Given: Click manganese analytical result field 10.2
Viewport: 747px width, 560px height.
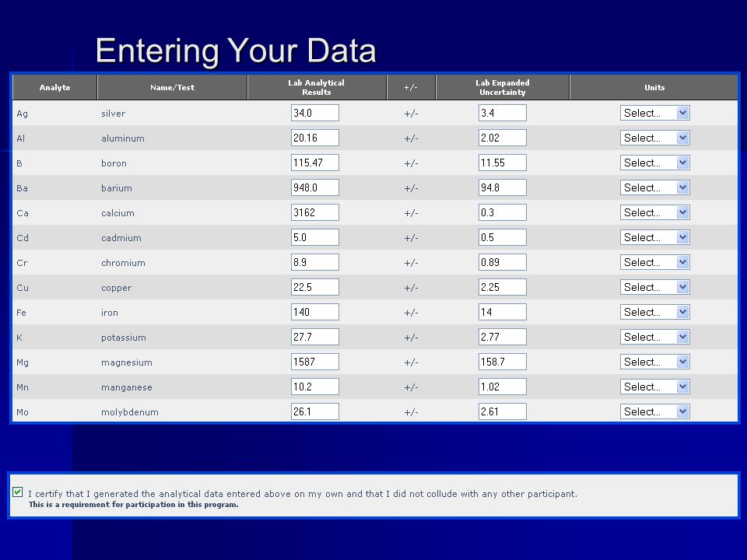Looking at the screenshot, I should 315,387.
